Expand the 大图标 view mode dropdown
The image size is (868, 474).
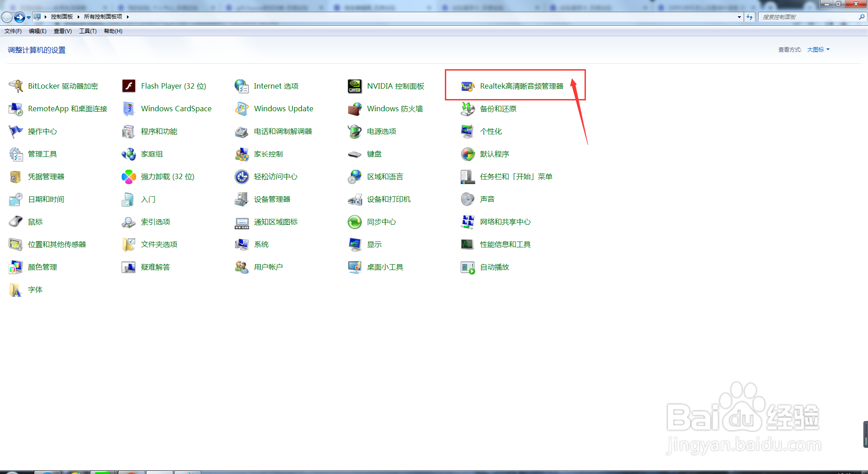[x=818, y=50]
